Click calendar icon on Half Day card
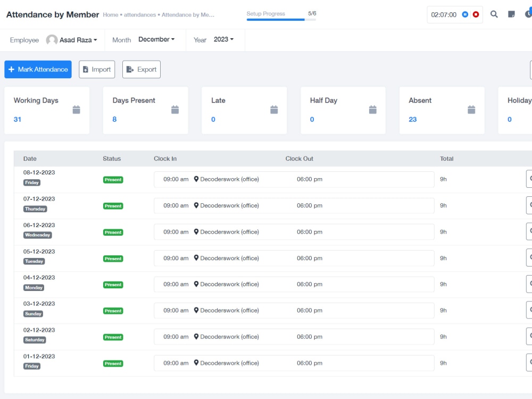Viewport: 532px width, 399px height. pyautogui.click(x=373, y=110)
